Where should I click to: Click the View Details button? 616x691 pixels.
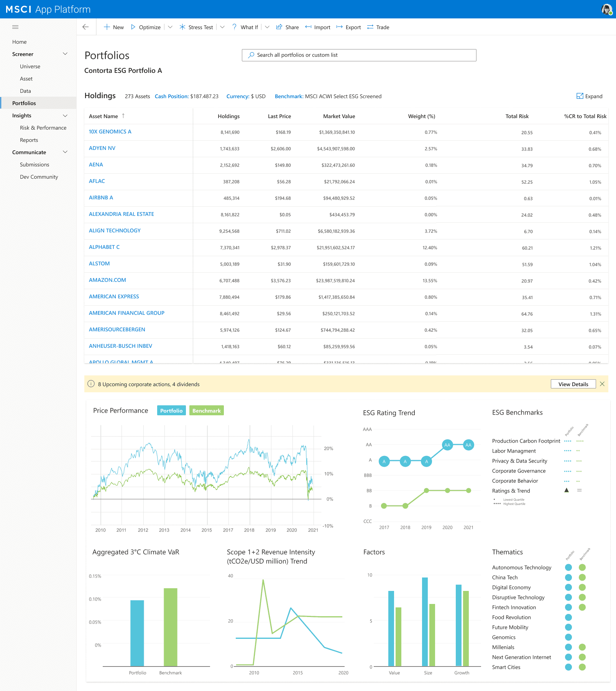[573, 384]
